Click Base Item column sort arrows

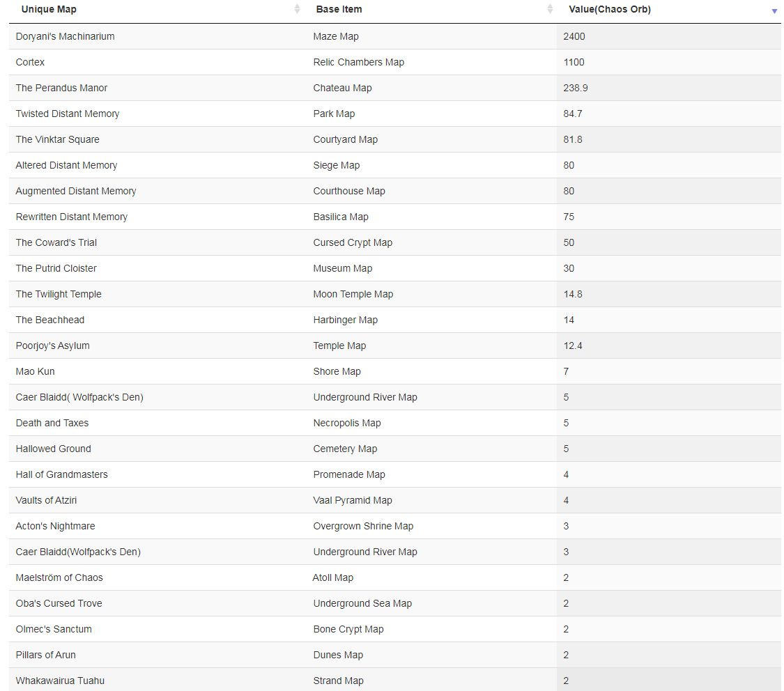pos(550,9)
